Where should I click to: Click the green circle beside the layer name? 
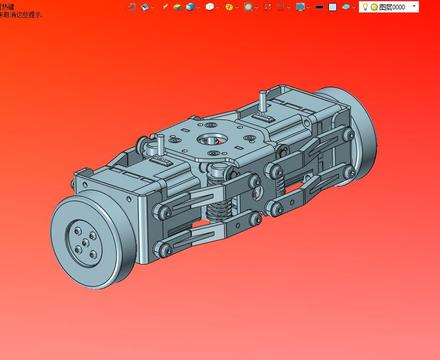coord(374,7)
